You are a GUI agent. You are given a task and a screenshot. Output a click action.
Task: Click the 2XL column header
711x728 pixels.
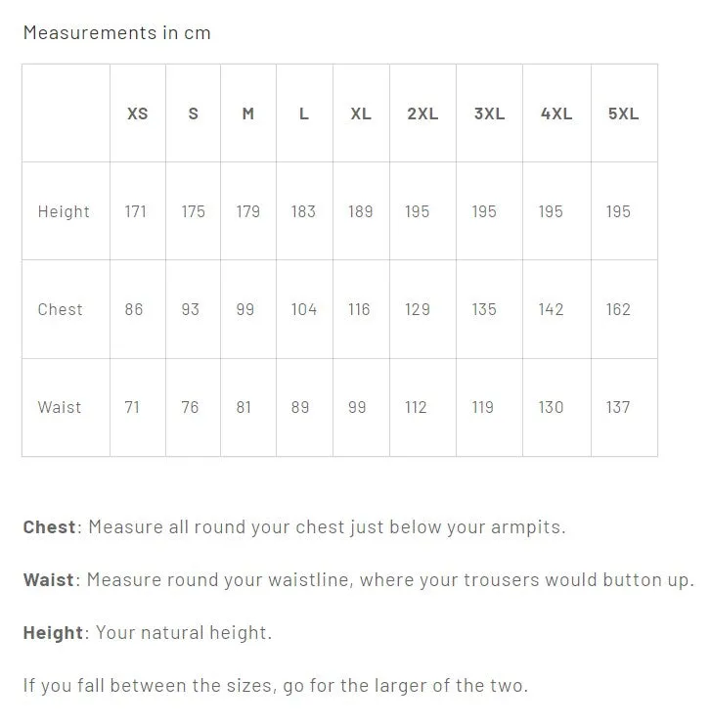[x=422, y=114]
